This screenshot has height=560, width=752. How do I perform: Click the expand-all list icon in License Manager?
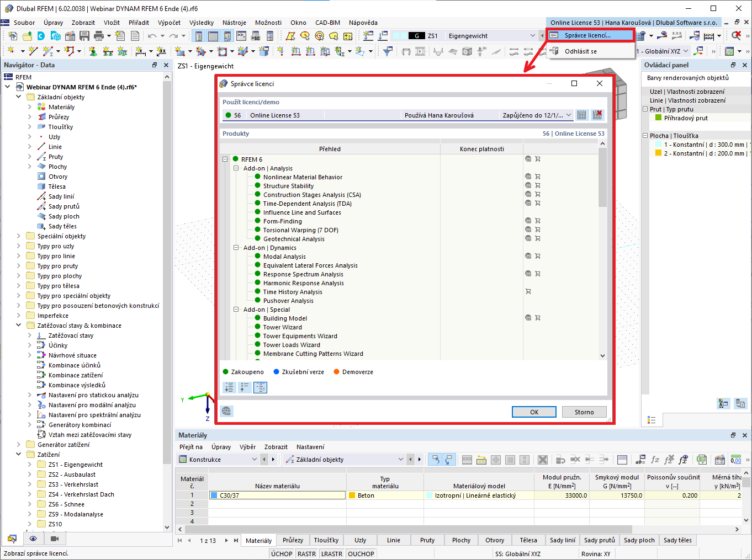pos(229,388)
